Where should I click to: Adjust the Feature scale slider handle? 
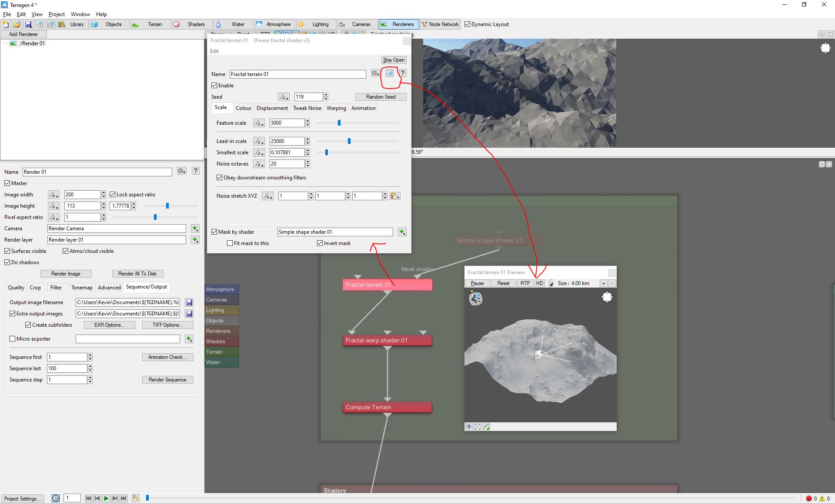[x=339, y=123]
